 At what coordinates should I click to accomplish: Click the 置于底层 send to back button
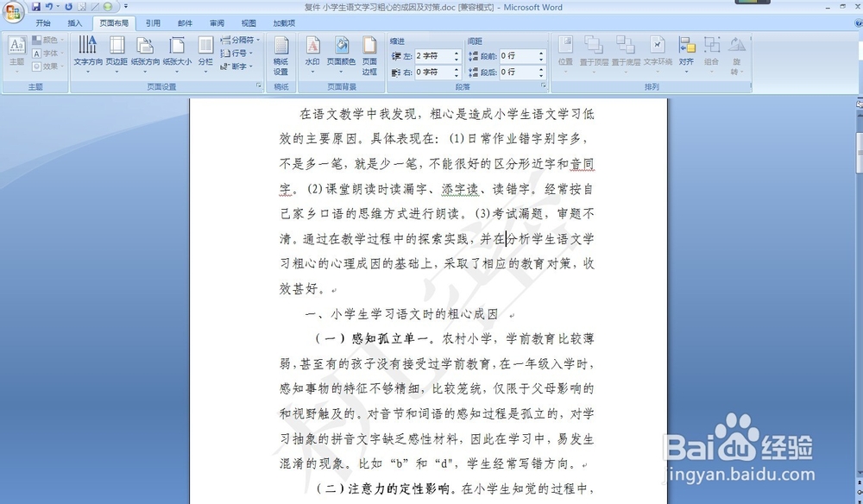point(626,54)
